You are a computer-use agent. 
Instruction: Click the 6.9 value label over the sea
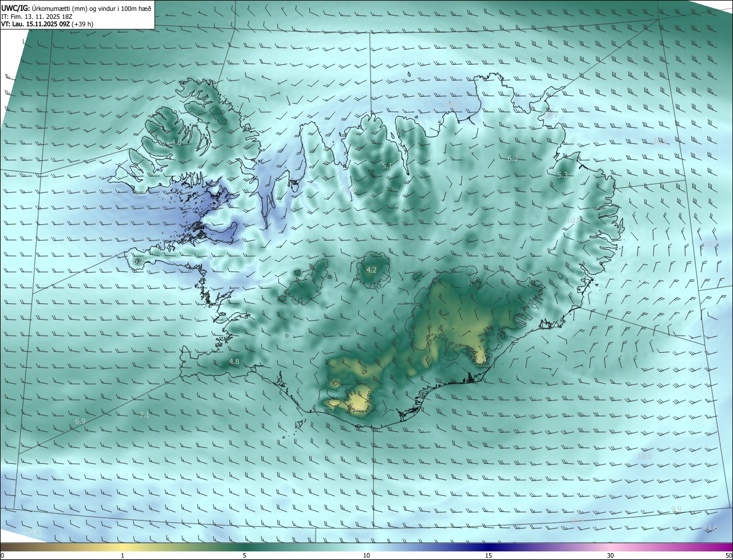point(80,421)
